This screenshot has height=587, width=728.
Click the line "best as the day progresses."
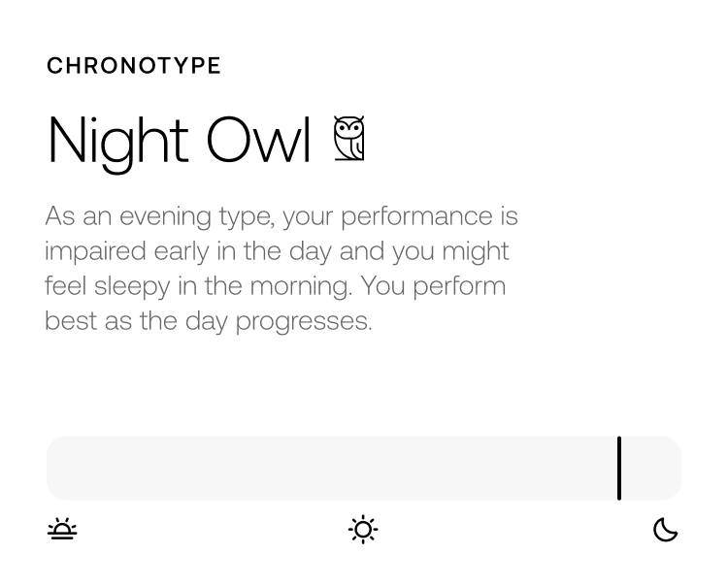click(209, 321)
